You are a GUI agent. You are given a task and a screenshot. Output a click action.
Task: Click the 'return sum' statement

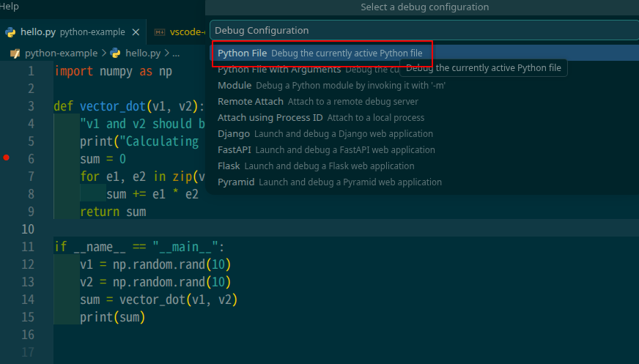[x=113, y=212]
